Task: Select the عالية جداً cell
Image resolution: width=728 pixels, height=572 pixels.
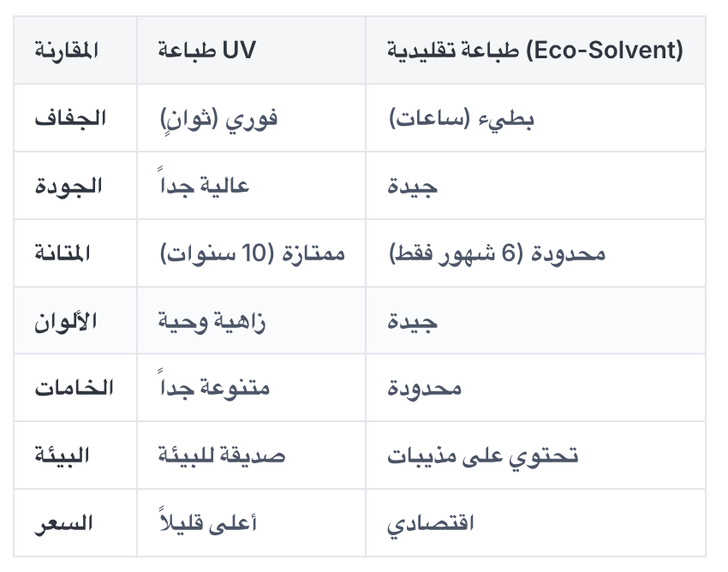Action: 204,186
